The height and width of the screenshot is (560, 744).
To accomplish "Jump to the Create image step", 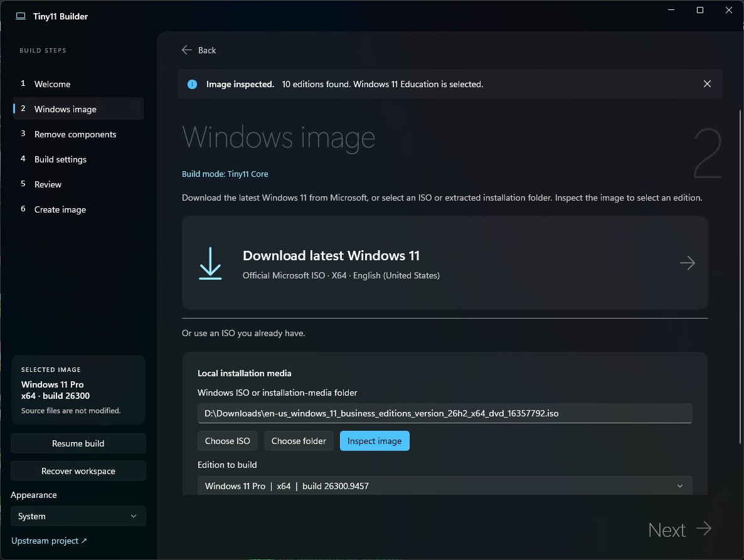I will (78, 209).
